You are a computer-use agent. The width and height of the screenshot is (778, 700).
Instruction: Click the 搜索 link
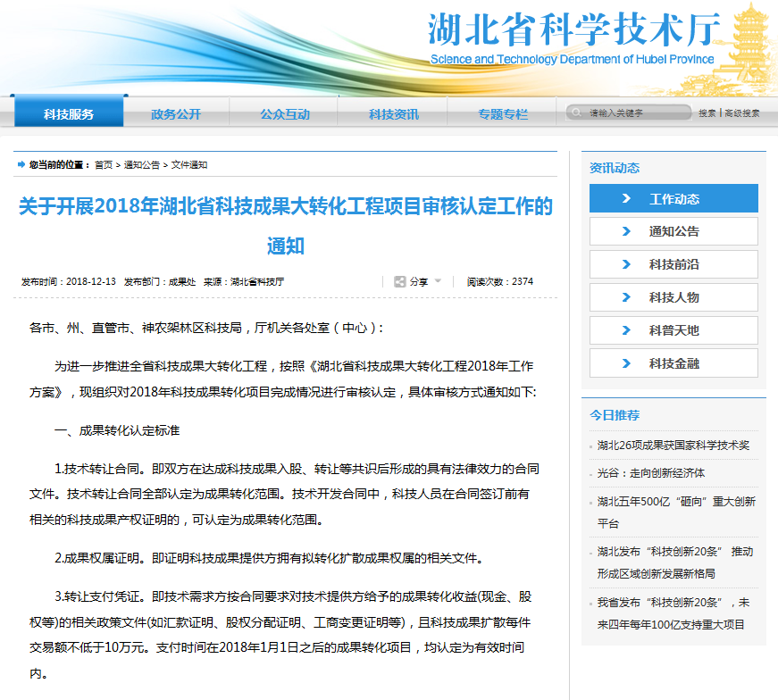pyautogui.click(x=707, y=113)
